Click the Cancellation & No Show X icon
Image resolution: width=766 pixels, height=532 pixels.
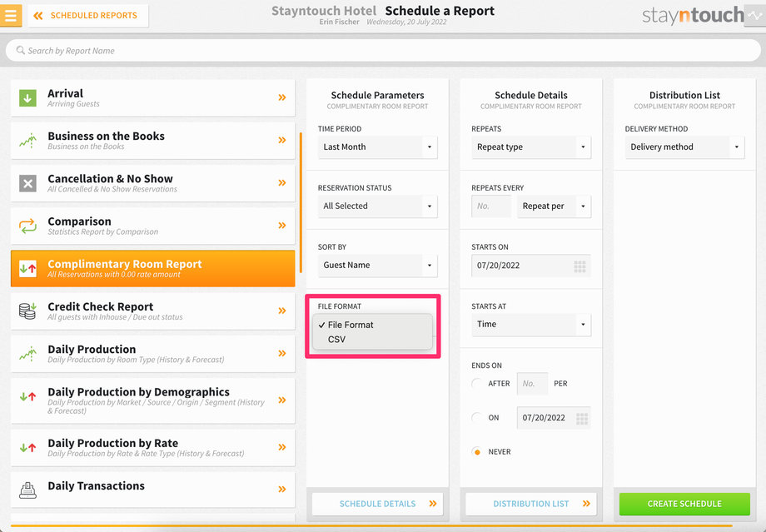27,183
